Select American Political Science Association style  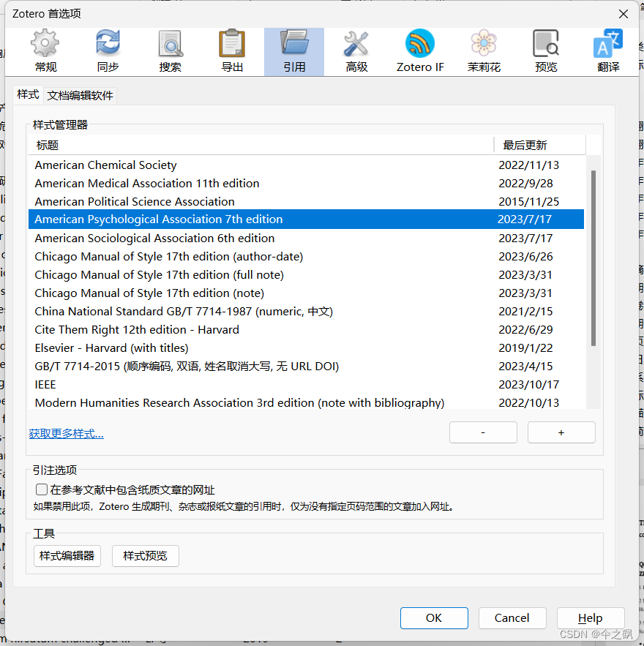click(306, 201)
